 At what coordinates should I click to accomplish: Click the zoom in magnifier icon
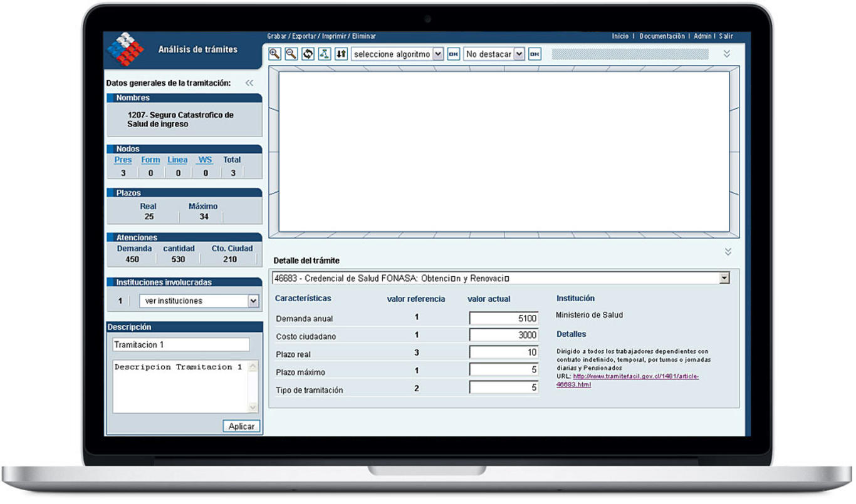(274, 54)
